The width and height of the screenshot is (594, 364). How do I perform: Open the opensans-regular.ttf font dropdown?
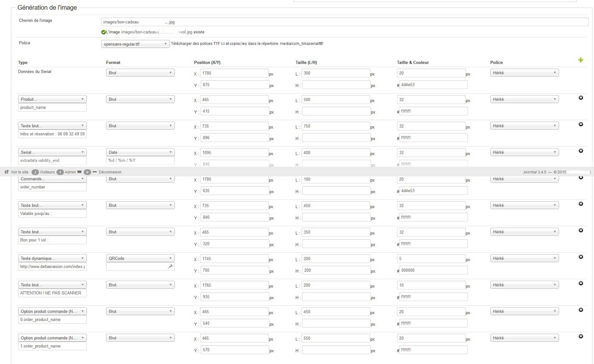[135, 44]
